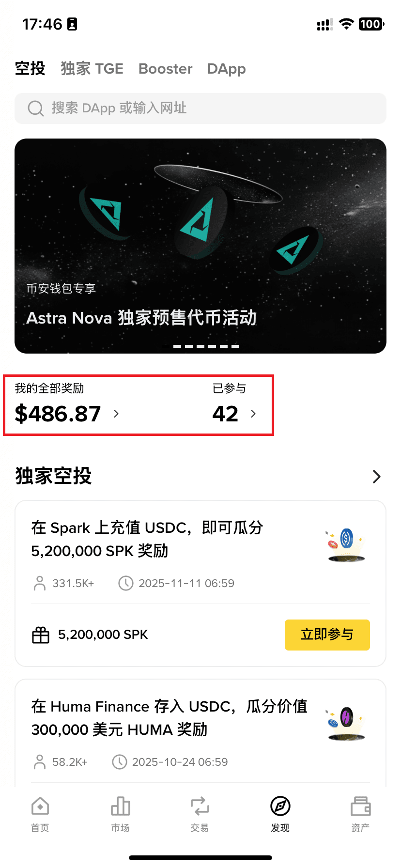401x868 pixels.
Task: Open the 已参与 42 chevron
Action: point(253,414)
